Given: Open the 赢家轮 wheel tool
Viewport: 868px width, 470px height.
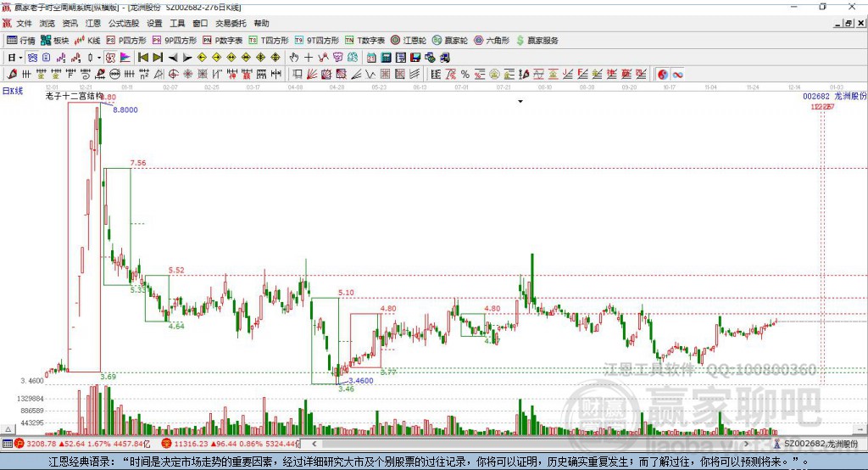Looking at the screenshot, I should 450,41.
